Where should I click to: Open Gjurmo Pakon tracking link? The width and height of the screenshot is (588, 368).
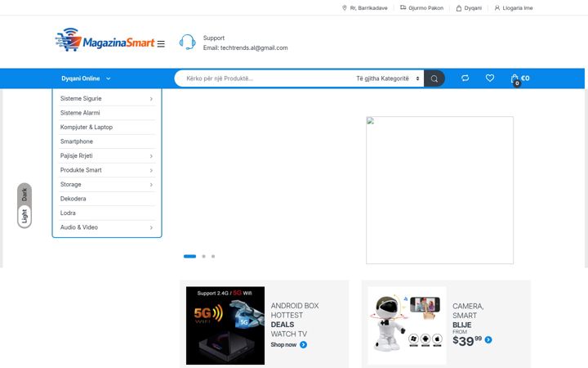[x=426, y=8]
